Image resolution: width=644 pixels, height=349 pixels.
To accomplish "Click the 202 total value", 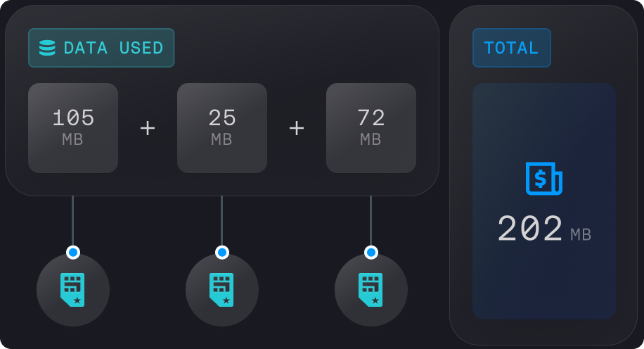I will tap(530, 229).
